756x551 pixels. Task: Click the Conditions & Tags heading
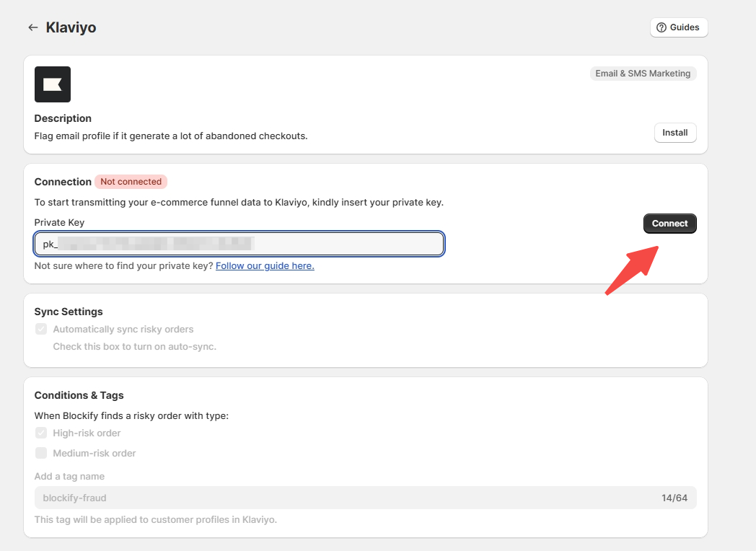coord(79,395)
